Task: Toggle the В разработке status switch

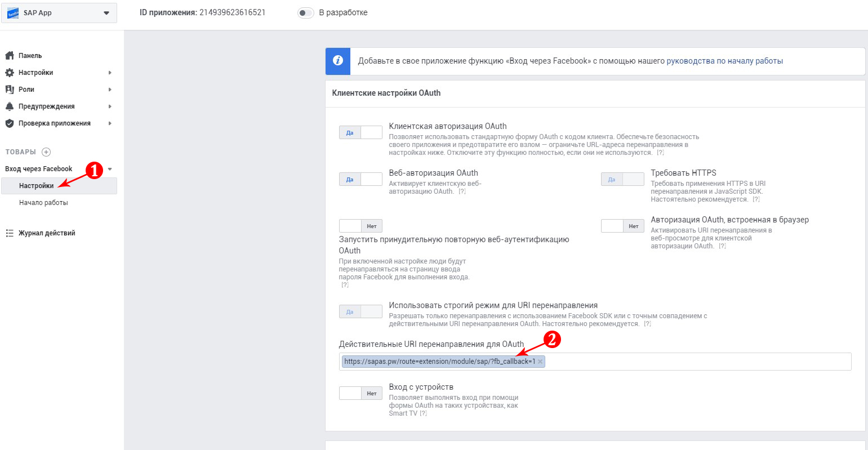Action: coord(305,13)
